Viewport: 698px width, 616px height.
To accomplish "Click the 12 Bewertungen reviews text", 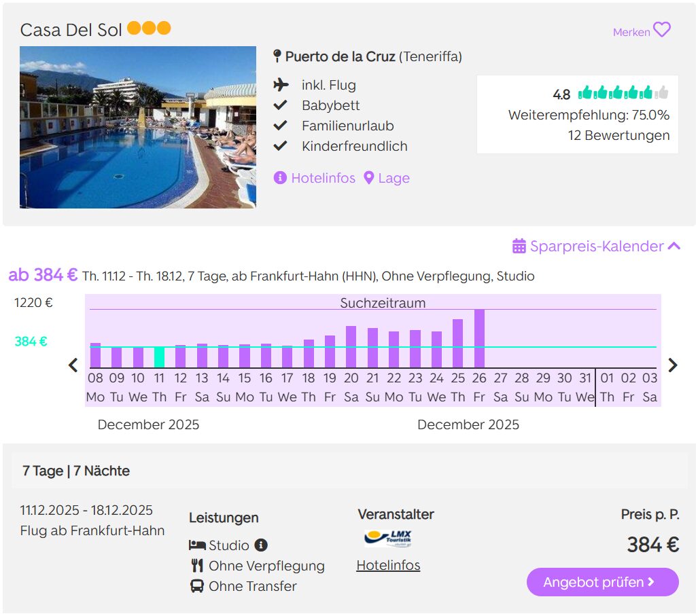I will pos(618,135).
